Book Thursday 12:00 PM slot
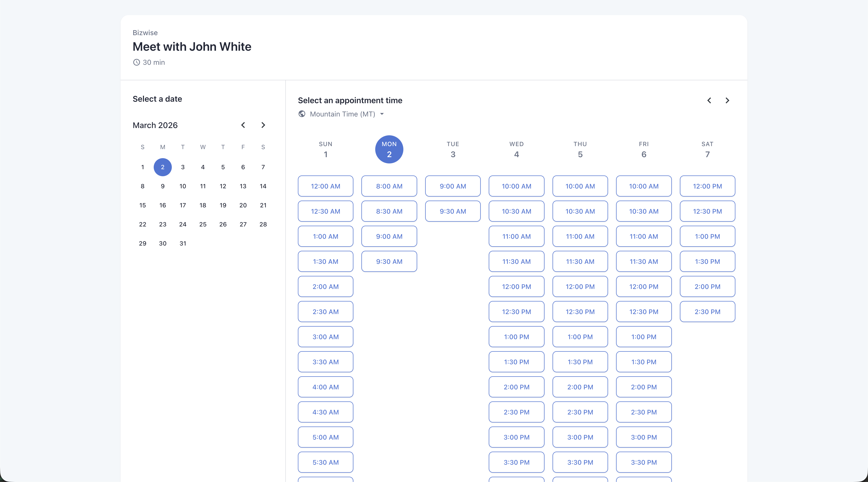This screenshot has height=482, width=868. pos(580,287)
